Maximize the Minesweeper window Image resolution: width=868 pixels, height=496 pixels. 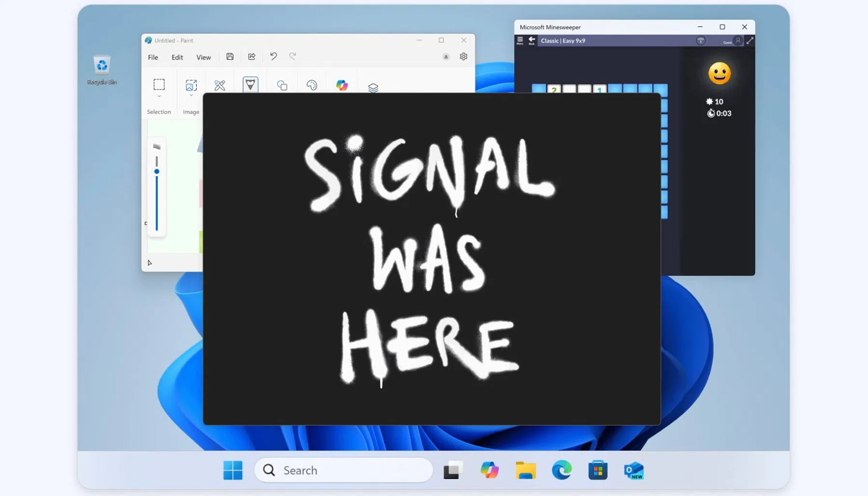[722, 27]
